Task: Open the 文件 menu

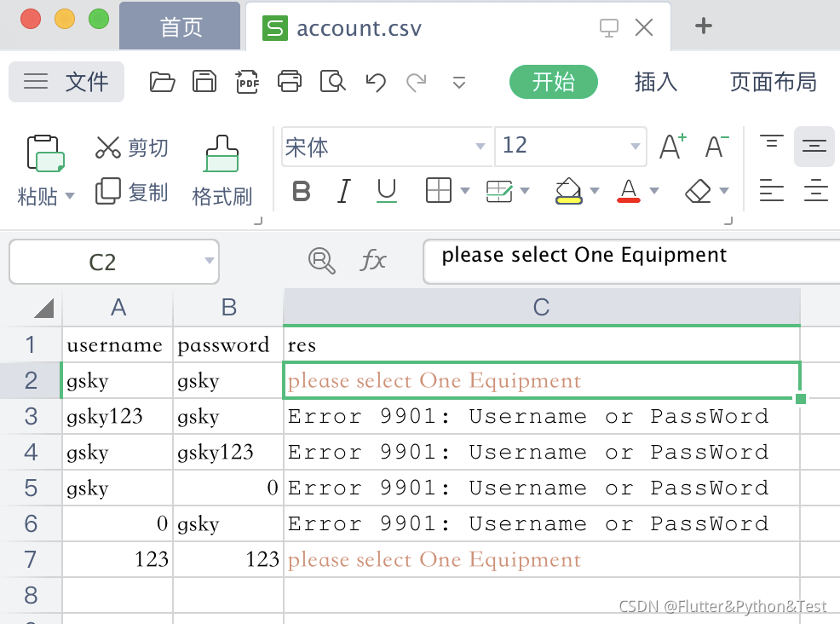Action: click(x=66, y=82)
